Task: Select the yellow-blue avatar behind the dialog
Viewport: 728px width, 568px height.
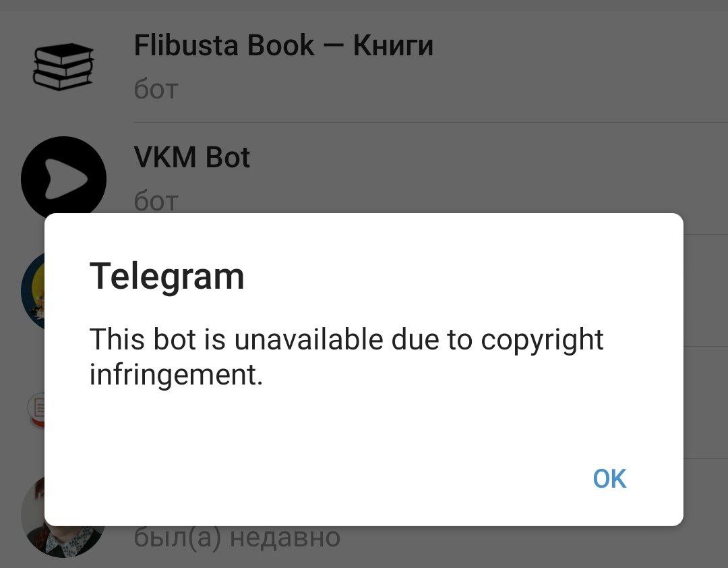Action: [x=33, y=291]
